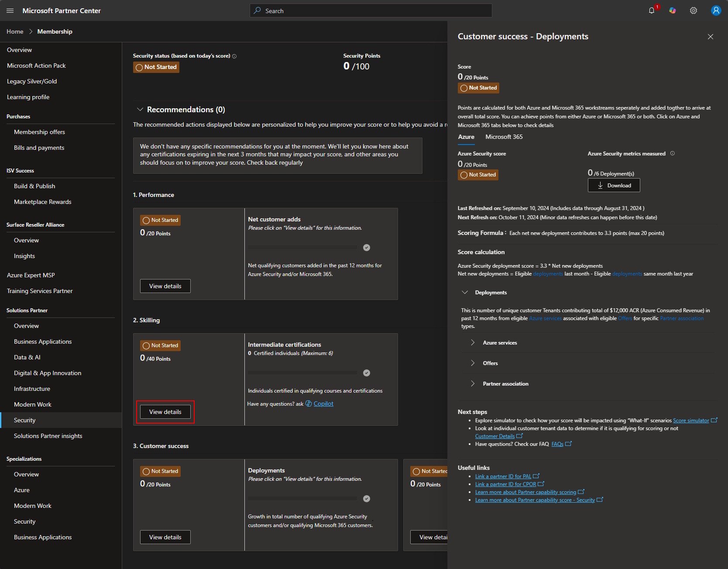Open Link a partner ID for PAL
728x569 pixels.
[503, 476]
